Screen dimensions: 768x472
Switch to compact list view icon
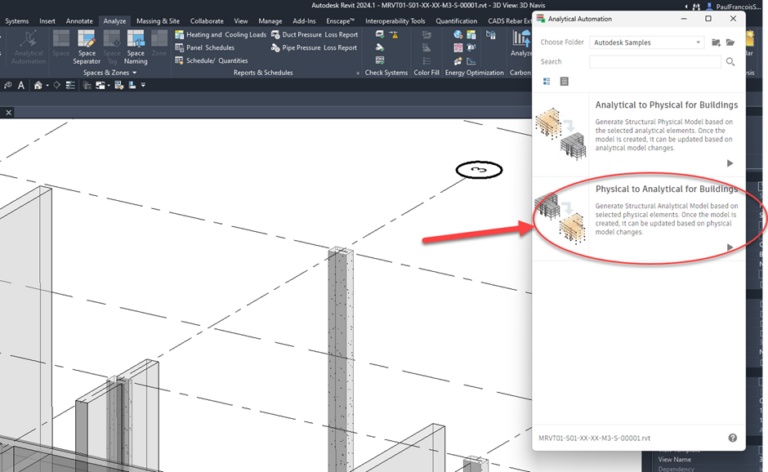[564, 81]
